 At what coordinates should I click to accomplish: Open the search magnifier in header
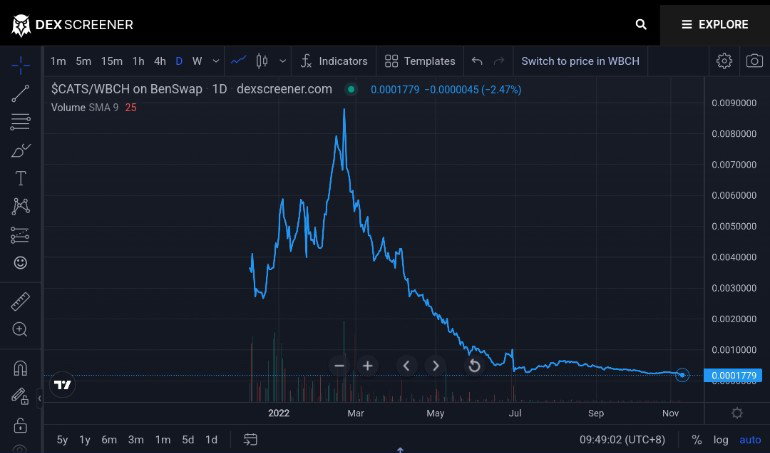[640, 24]
